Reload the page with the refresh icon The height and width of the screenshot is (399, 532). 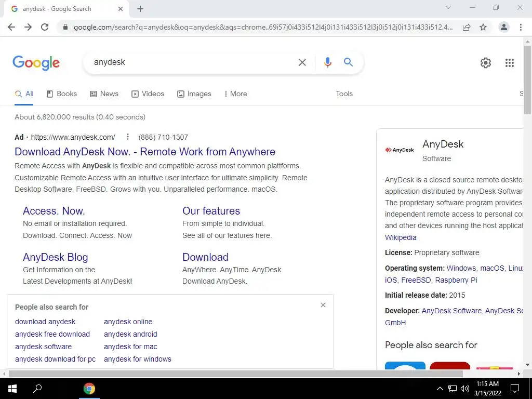[x=45, y=27]
